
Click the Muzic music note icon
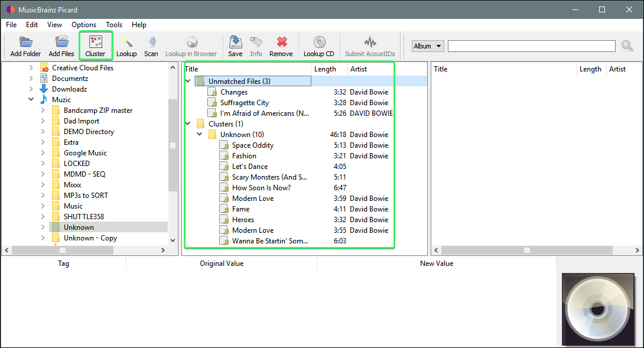[44, 100]
